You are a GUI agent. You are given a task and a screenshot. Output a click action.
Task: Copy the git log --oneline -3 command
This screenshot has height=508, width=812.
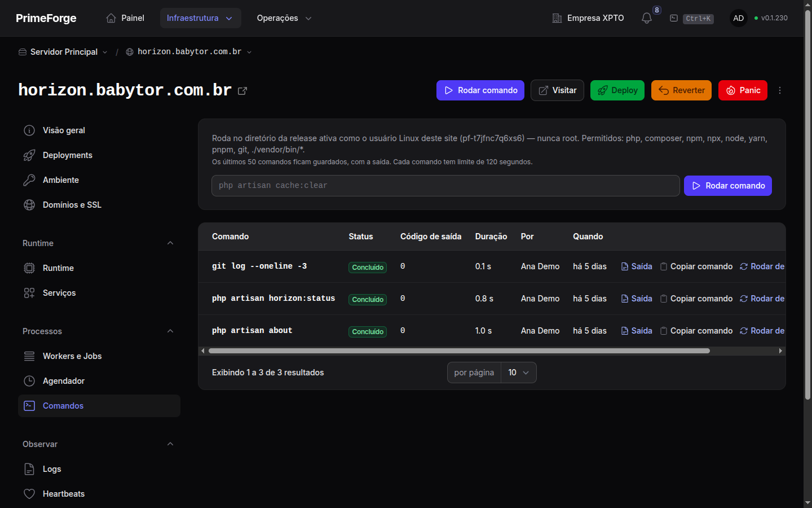696,266
